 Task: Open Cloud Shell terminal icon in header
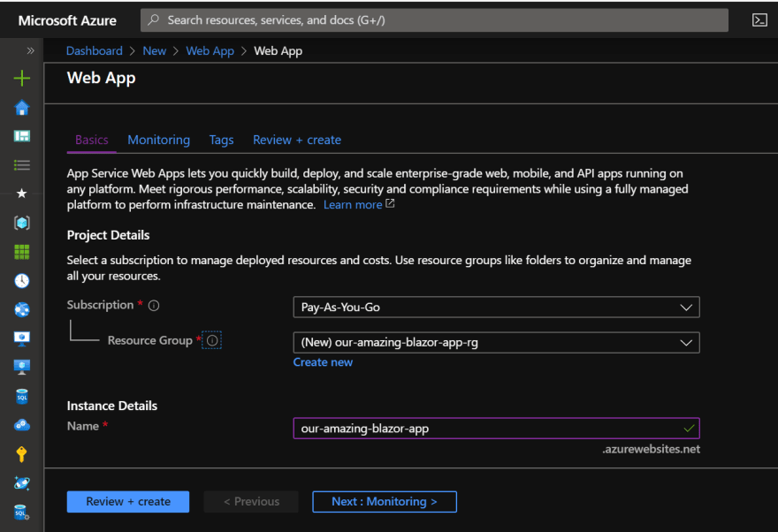[759, 19]
